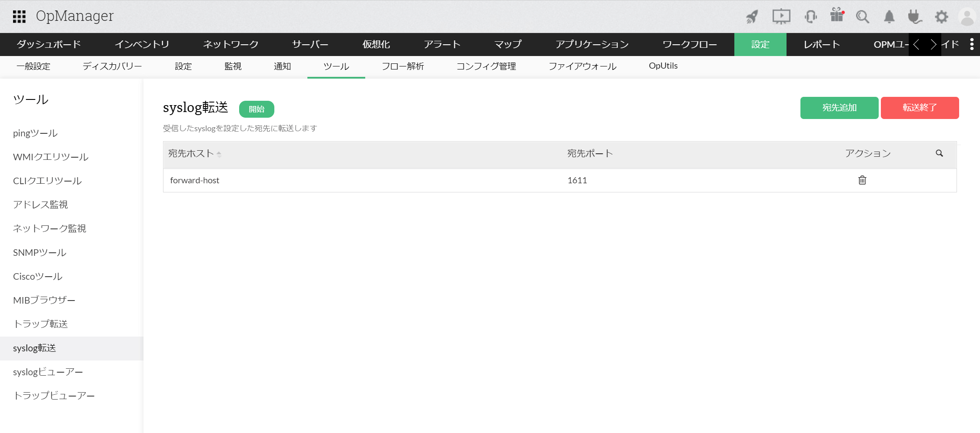The image size is (980, 433).
Task: Click the headset support icon
Action: [810, 17]
